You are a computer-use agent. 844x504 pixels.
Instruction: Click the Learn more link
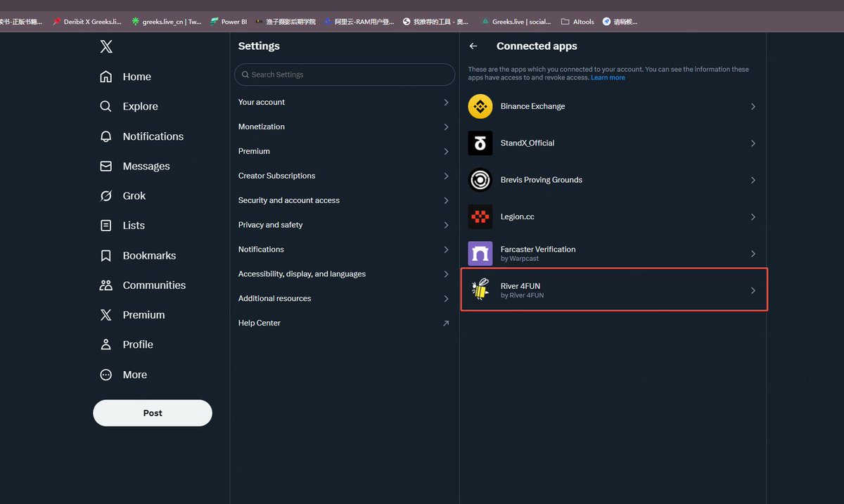coord(608,77)
